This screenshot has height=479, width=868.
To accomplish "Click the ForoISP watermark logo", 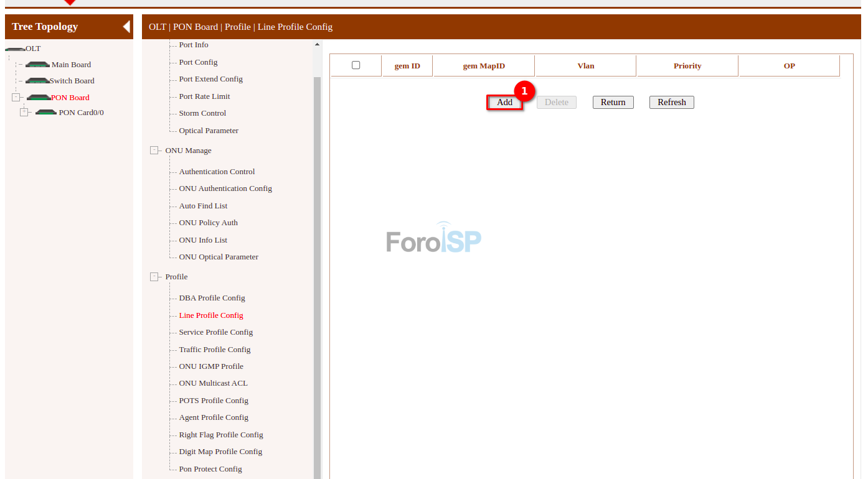I will (x=433, y=239).
